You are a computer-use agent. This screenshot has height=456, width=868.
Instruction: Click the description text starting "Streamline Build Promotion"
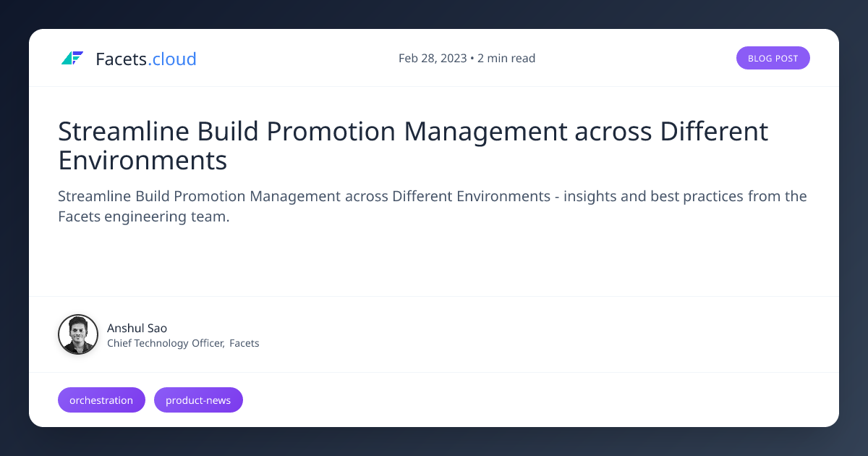(x=433, y=206)
